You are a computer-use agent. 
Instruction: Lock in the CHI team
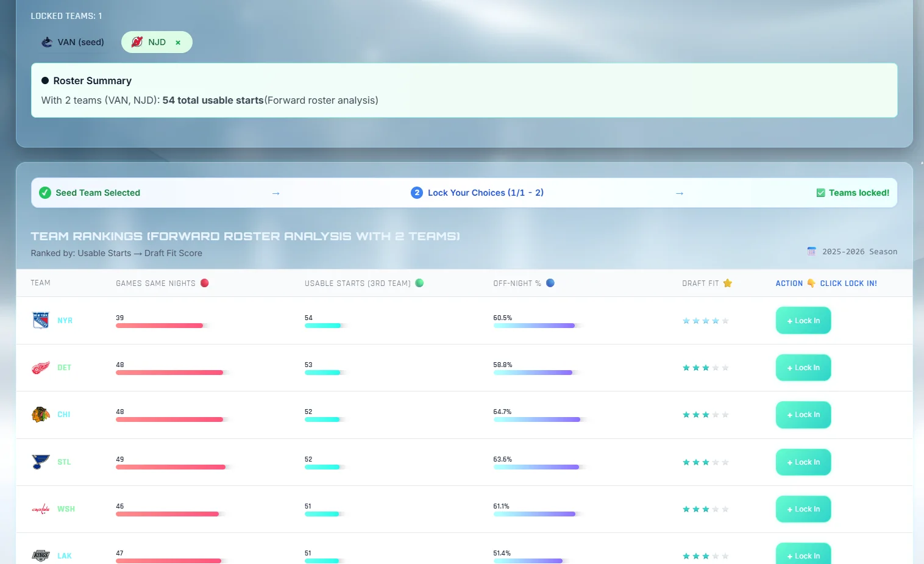(x=803, y=415)
